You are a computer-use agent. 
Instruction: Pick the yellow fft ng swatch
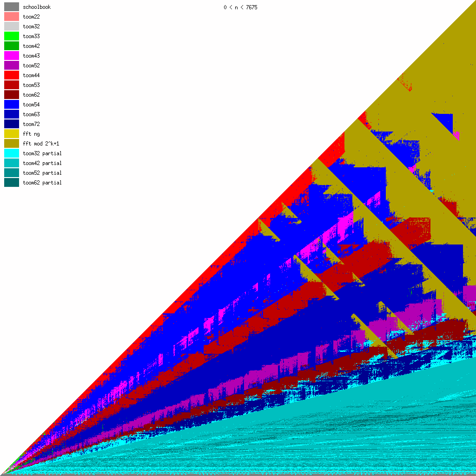tap(12, 133)
